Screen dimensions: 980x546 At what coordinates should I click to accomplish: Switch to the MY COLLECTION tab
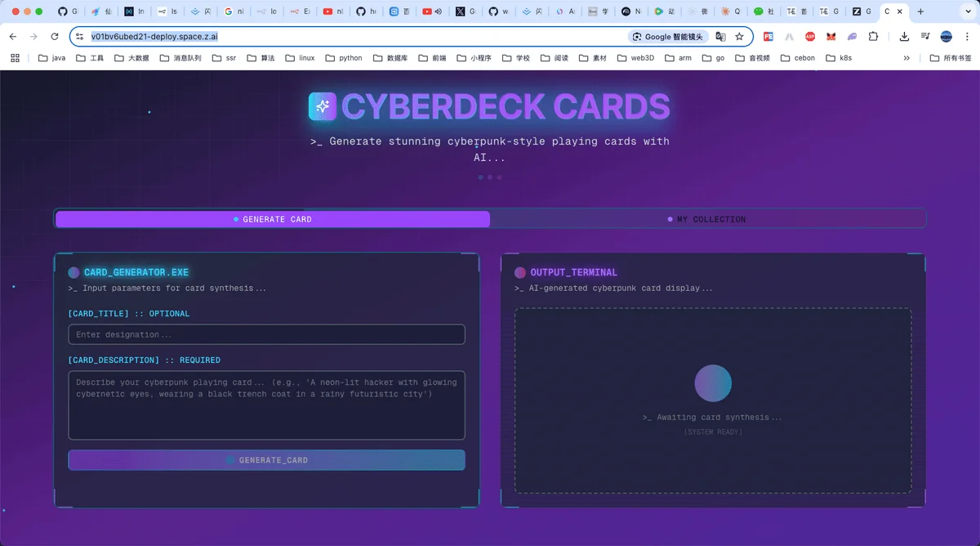[x=707, y=219]
